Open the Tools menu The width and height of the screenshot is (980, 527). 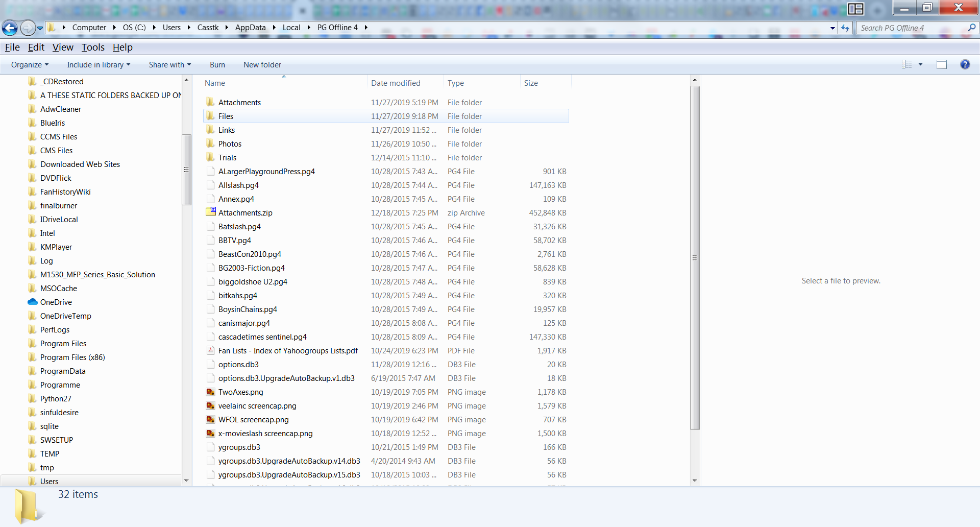(x=93, y=47)
